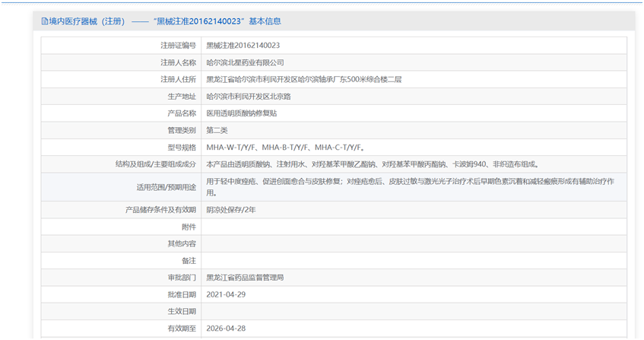The width and height of the screenshot is (644, 340).
Task: Select the model value MHA-W-T/Y/F、MHA-B-T/Y/F
Action: pyautogui.click(x=285, y=148)
